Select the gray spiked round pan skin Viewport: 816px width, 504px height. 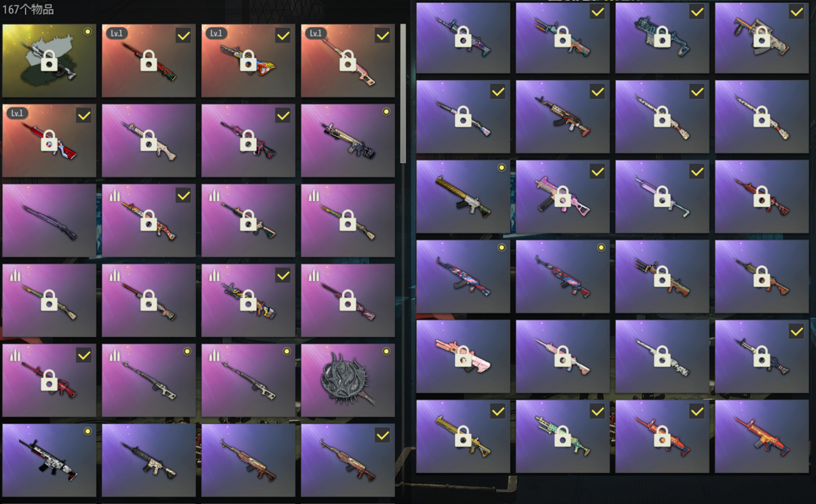click(x=348, y=380)
